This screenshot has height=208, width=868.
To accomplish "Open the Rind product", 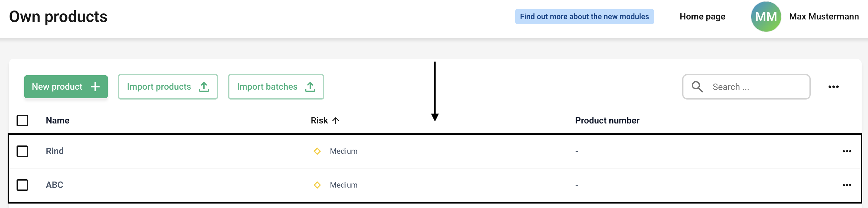I will (x=55, y=151).
